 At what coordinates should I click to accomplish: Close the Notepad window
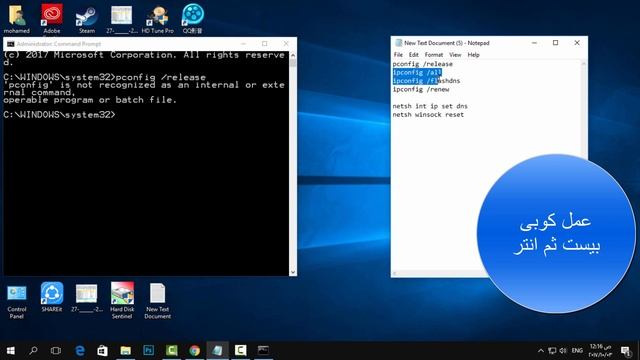coord(577,43)
